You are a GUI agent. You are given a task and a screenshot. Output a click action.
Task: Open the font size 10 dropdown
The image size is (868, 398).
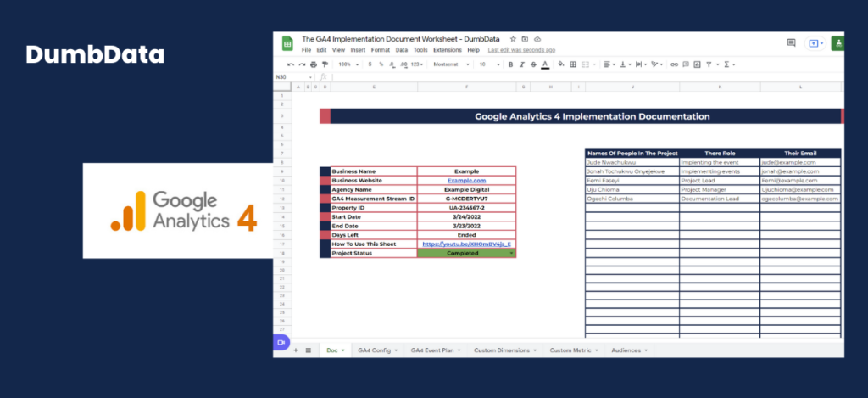coord(489,64)
